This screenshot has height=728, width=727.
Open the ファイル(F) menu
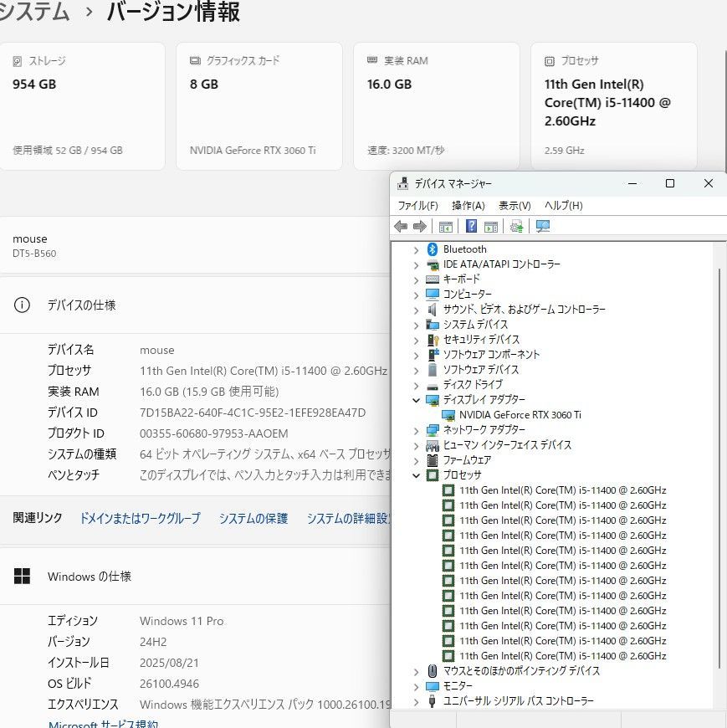tap(417, 205)
